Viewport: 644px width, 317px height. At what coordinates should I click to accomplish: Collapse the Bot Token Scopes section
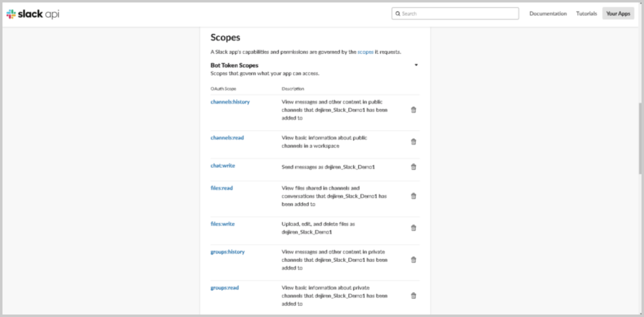point(416,65)
